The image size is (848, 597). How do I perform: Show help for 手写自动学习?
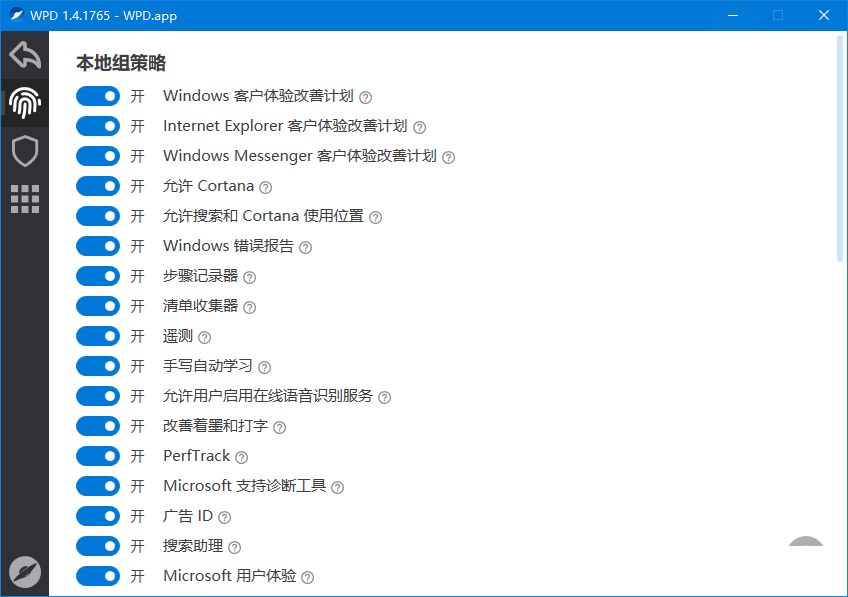(x=264, y=368)
